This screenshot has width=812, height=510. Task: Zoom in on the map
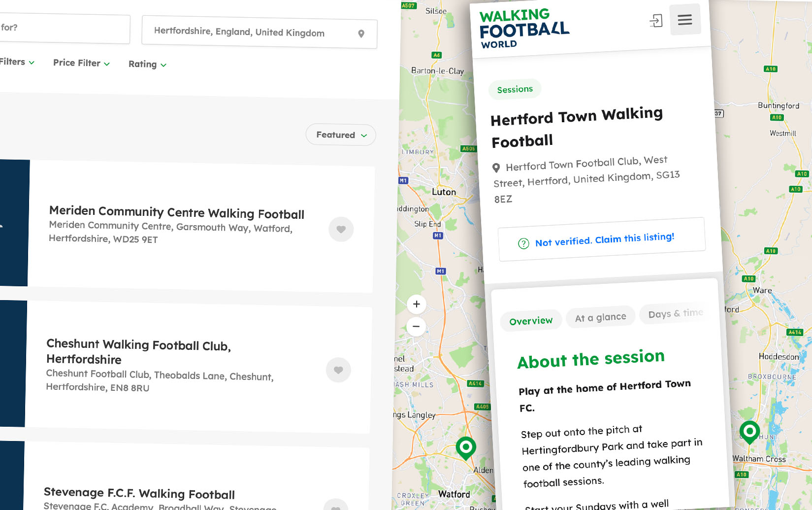pyautogui.click(x=417, y=304)
